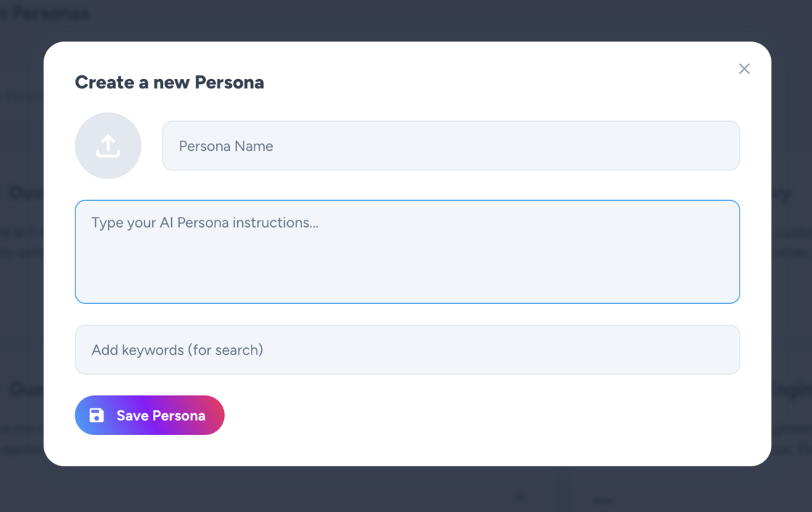Click 'Type your AI Persona instructions...' placeholder
Viewport: 812px width, 512px height.
204,223
